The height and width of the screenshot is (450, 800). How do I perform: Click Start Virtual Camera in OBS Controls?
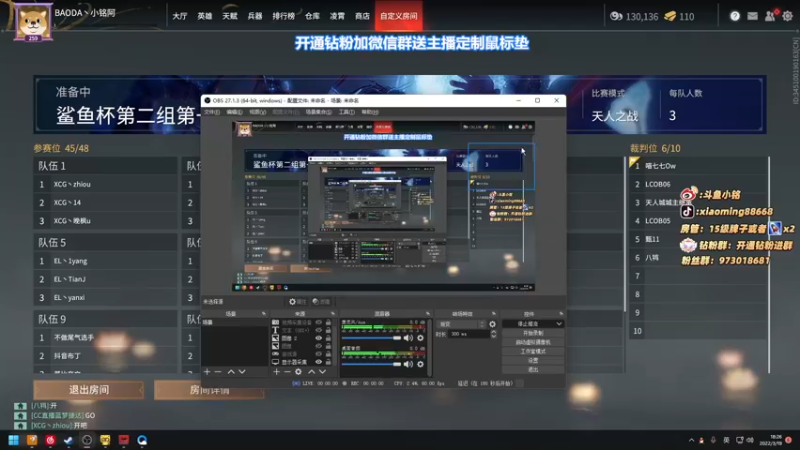[x=533, y=342]
